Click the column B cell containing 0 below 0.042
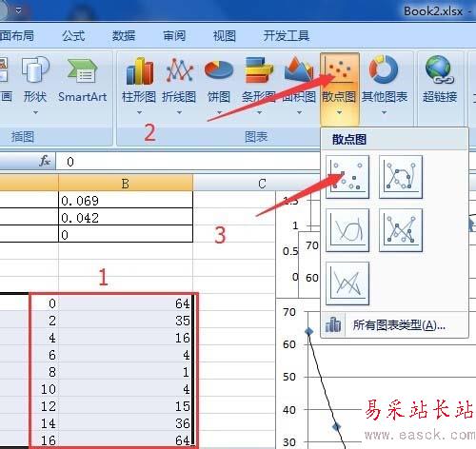 click(x=126, y=234)
